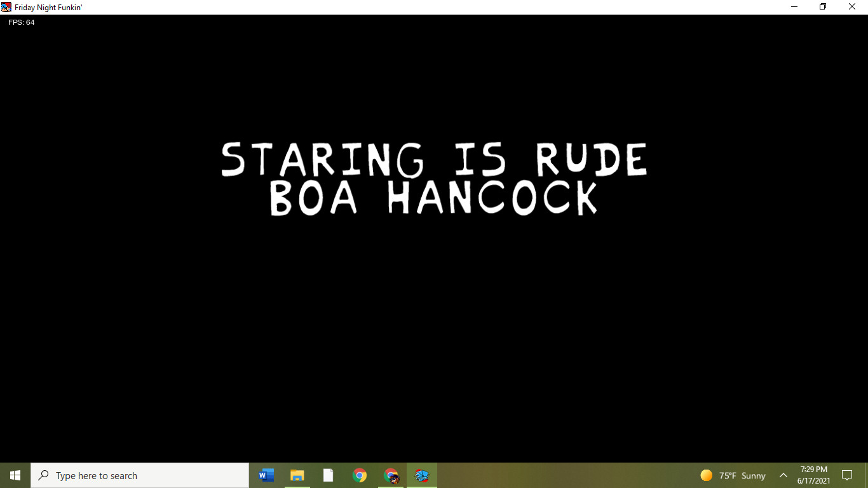Close the Friday Night Funkin' window
Image resolution: width=868 pixels, height=488 pixels.
point(852,7)
